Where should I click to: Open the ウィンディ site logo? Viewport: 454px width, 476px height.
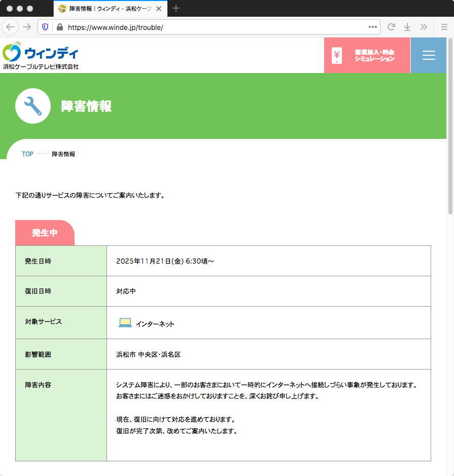coord(41,56)
